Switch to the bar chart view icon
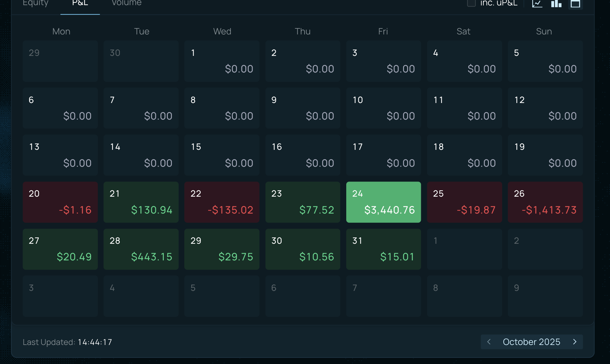This screenshot has height=364, width=610. click(556, 4)
